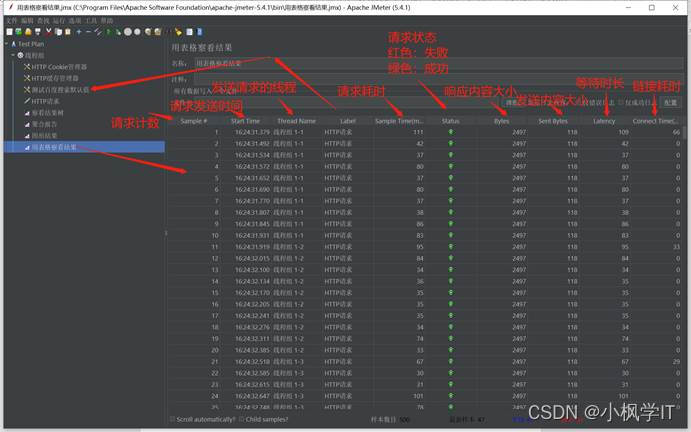Sort by the Thread Name column header
The width and height of the screenshot is (691, 432).
click(296, 121)
